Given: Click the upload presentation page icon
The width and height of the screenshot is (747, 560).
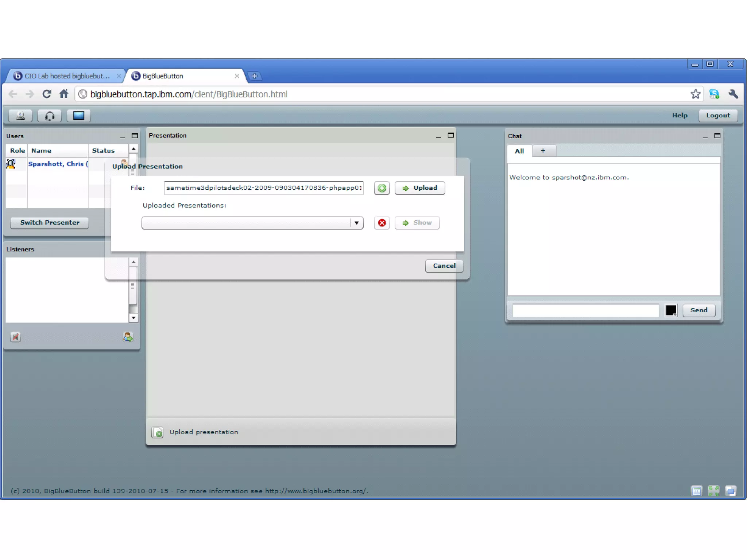Looking at the screenshot, I should click(158, 432).
